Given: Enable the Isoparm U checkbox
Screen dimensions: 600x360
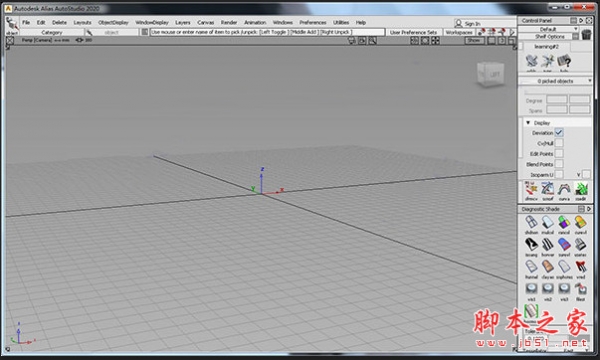Looking at the screenshot, I should 559,174.
